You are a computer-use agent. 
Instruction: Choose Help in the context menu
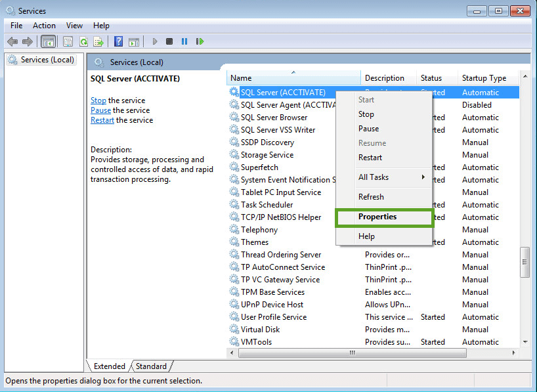[383, 236]
